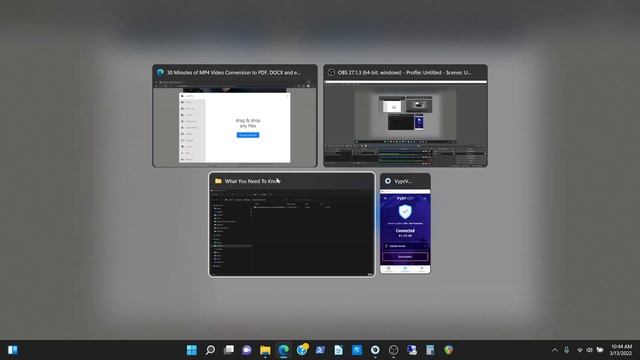The image size is (640, 360).
Task: Switch to the VyprVPN window thumbnail
Action: [405, 224]
